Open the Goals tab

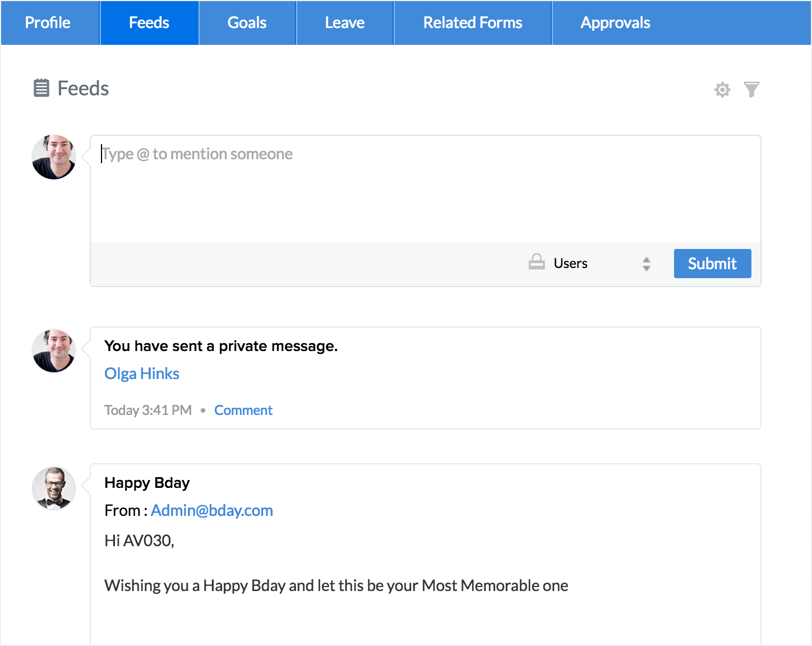point(247,23)
